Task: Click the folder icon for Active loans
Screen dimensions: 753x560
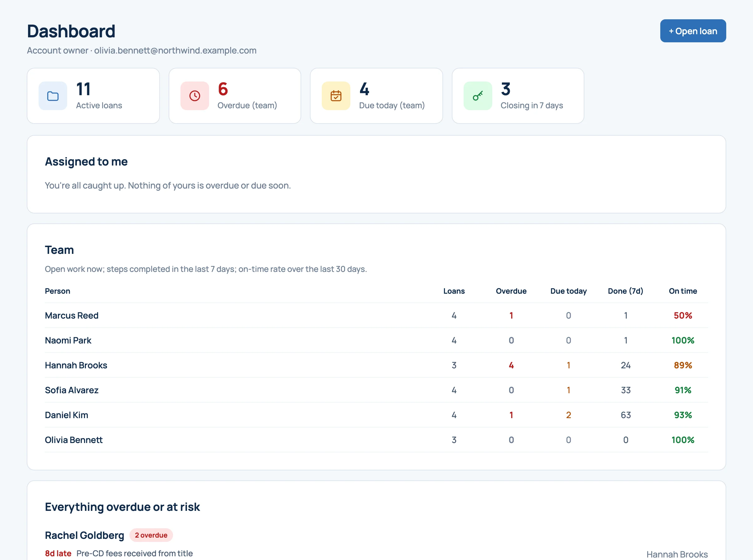Action: point(53,96)
